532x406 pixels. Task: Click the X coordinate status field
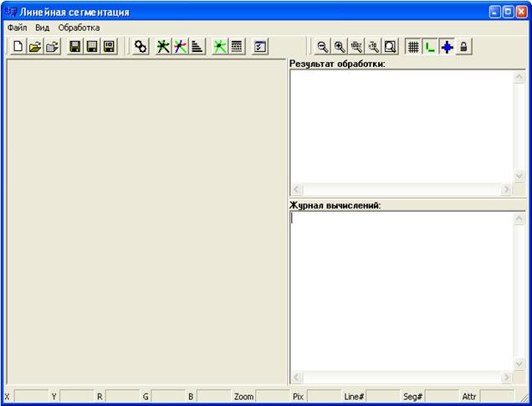pos(32,396)
